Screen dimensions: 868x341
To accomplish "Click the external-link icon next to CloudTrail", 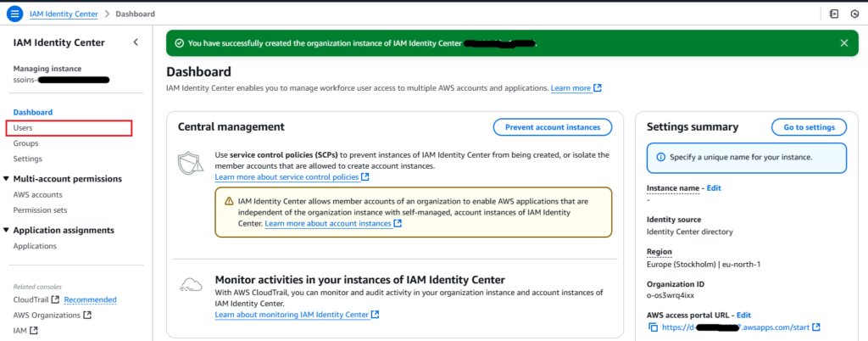I will pos(55,300).
